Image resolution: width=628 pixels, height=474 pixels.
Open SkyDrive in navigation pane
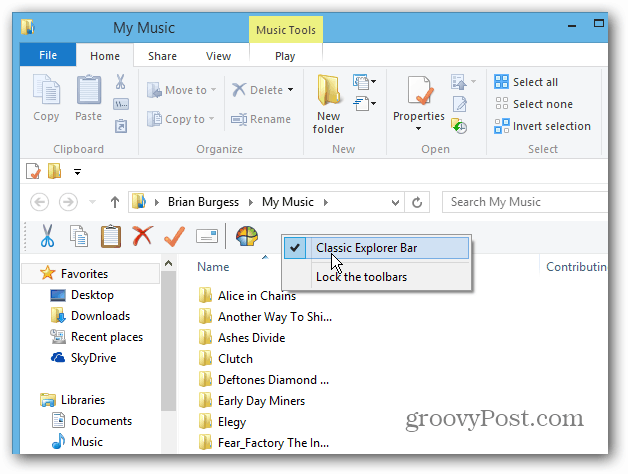pyautogui.click(x=83, y=357)
